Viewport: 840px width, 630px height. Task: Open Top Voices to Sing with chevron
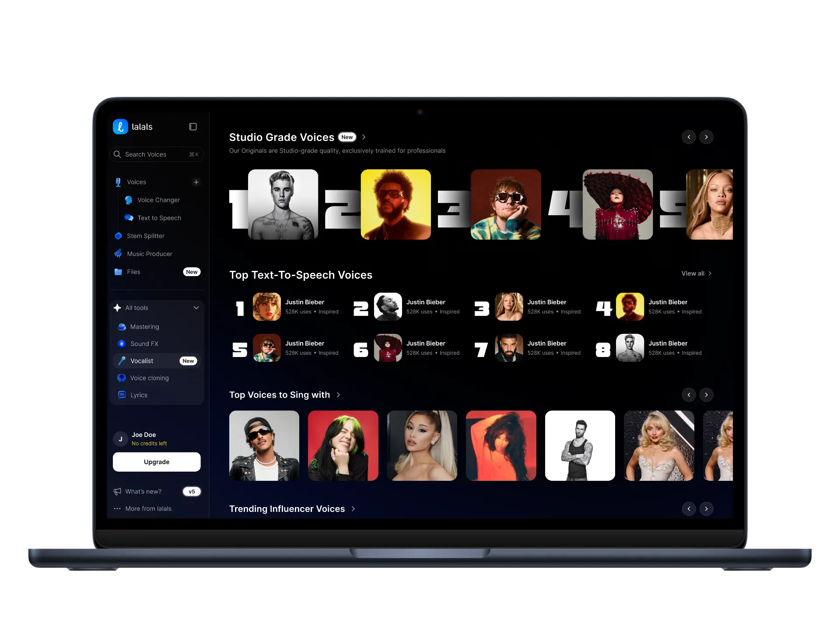click(x=338, y=395)
